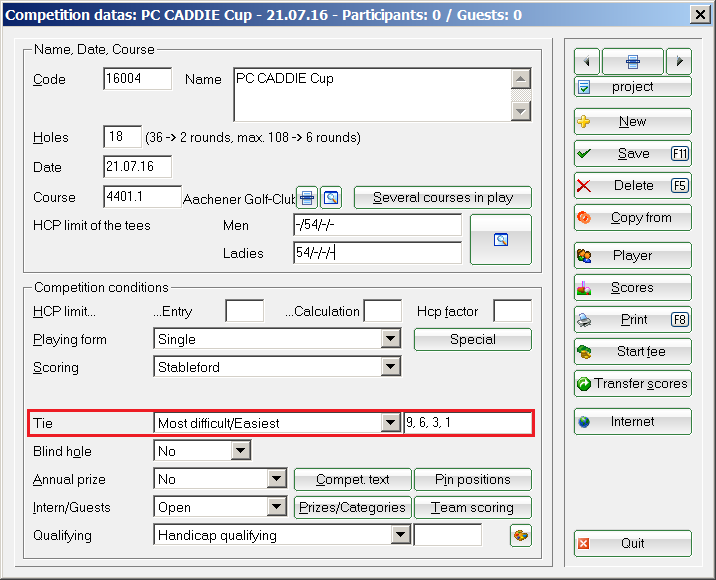Click the list icon between navigation arrows

tap(632, 61)
